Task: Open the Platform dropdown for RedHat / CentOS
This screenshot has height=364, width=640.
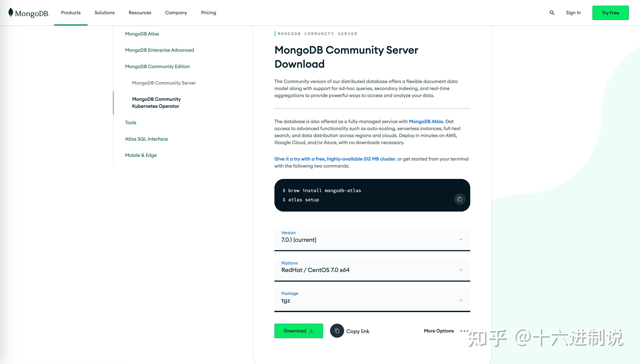Action: 461,270
